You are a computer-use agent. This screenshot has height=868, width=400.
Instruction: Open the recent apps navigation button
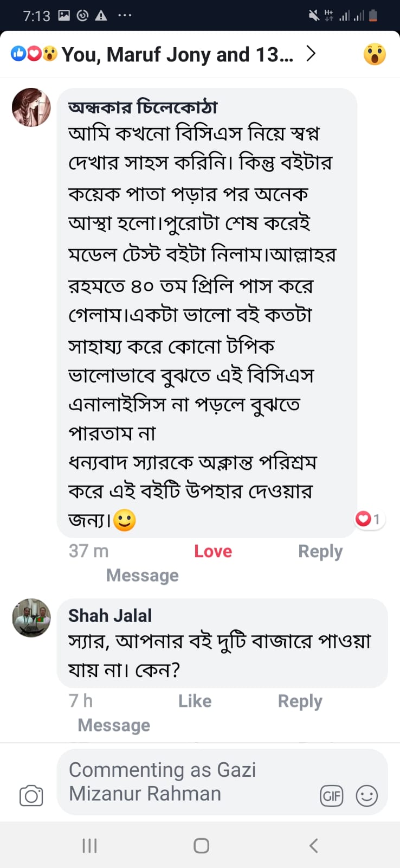pos(89,845)
